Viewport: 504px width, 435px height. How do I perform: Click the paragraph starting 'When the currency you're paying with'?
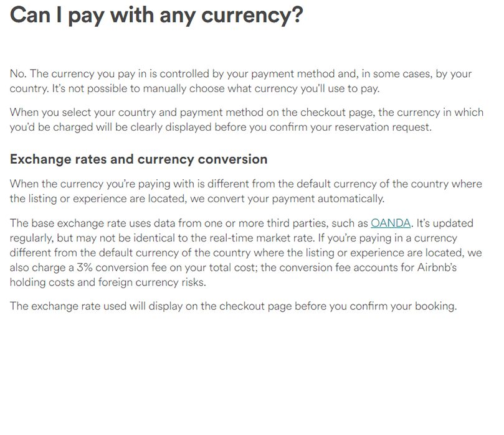tap(246, 191)
